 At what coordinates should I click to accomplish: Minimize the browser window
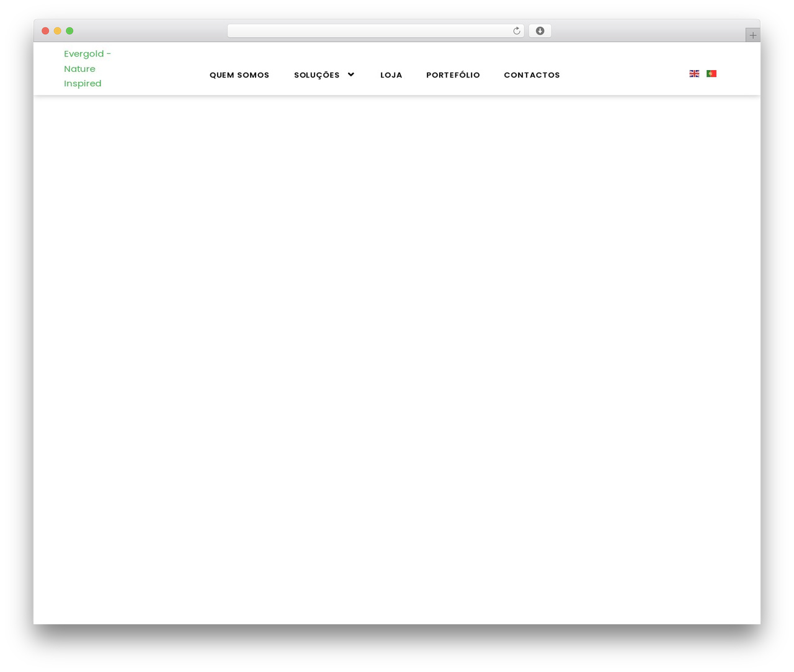[58, 31]
